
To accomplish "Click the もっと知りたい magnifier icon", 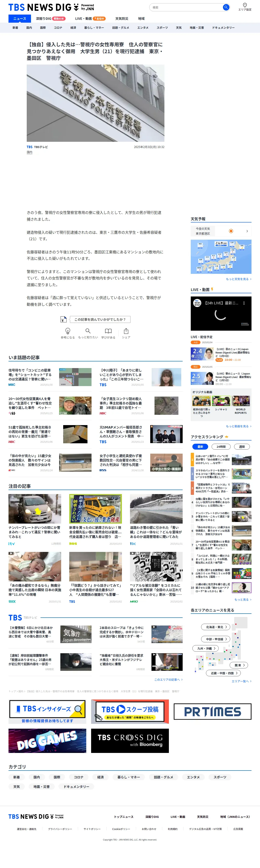I will pos(88,331).
